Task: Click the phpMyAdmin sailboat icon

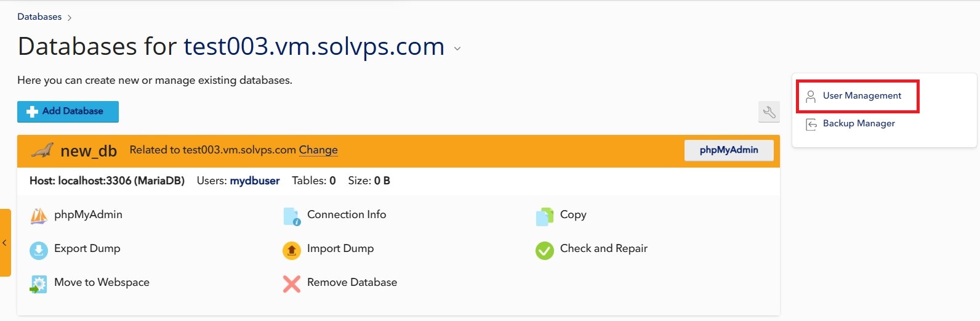Action: tap(39, 216)
